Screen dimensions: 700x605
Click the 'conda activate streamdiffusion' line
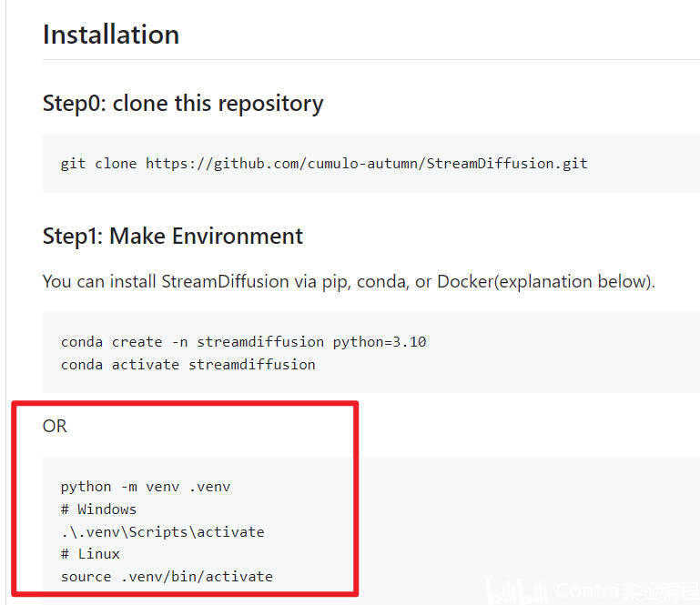[188, 364]
